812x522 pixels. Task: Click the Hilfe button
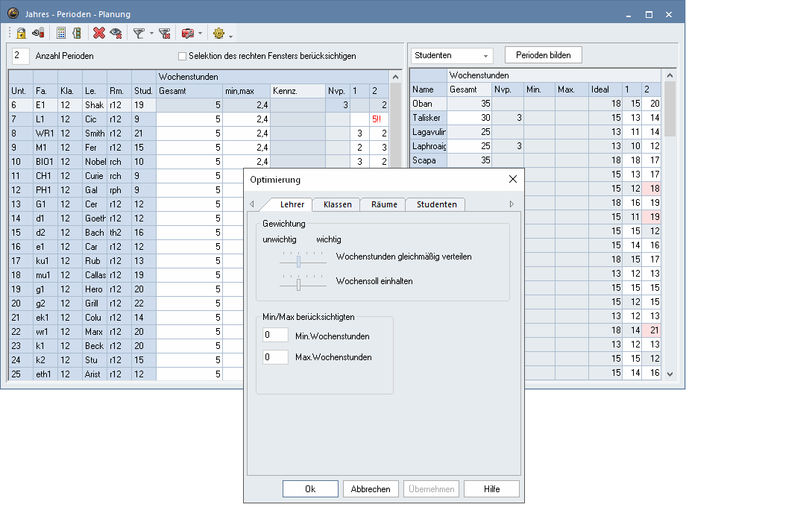491,489
